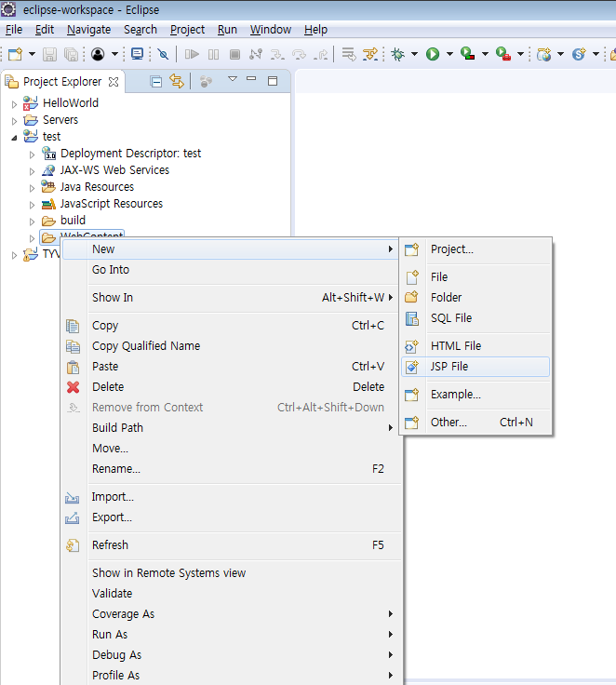The width and height of the screenshot is (616, 685).
Task: Click the Disconnect debug icon
Action: (x=256, y=54)
